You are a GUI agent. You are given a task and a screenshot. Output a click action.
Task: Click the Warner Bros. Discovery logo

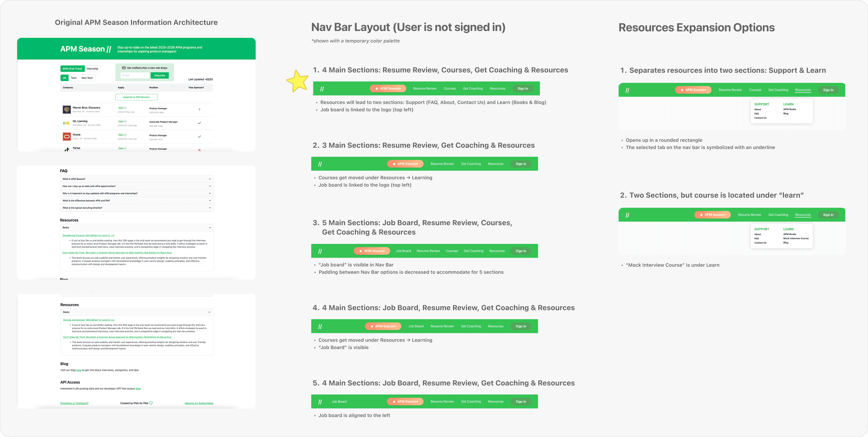tap(67, 109)
